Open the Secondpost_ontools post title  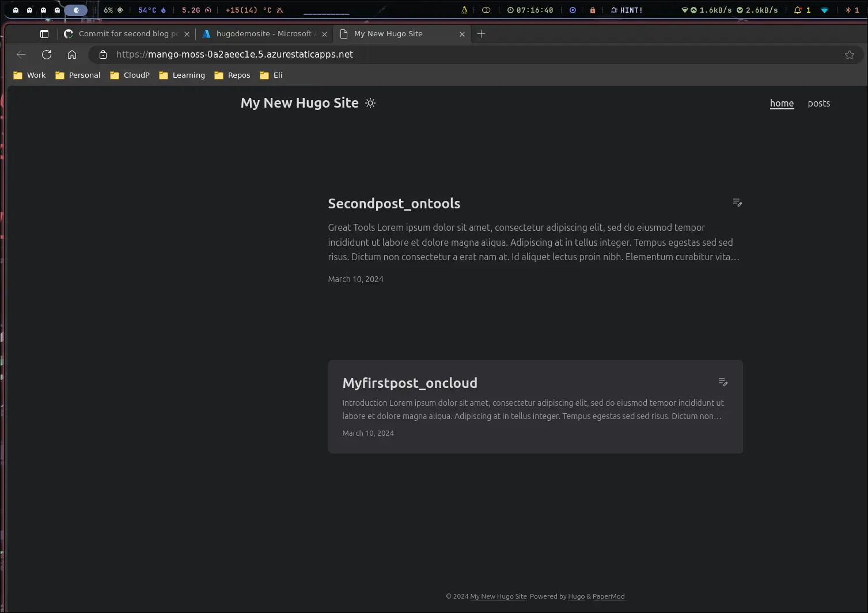point(394,203)
